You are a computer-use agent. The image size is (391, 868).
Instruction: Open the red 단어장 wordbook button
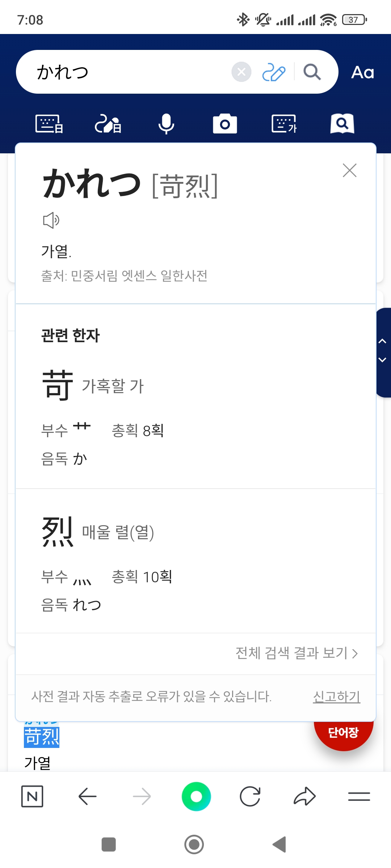(343, 733)
